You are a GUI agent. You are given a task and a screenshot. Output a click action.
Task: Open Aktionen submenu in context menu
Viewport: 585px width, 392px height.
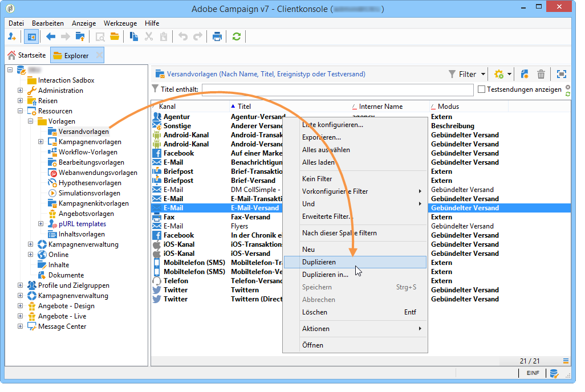pyautogui.click(x=355, y=329)
